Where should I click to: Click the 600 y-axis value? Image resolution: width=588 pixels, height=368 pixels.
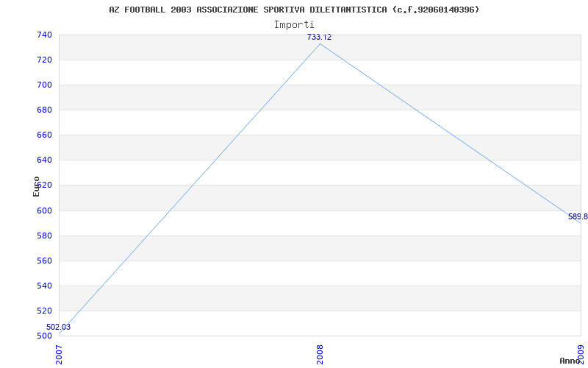(x=44, y=210)
